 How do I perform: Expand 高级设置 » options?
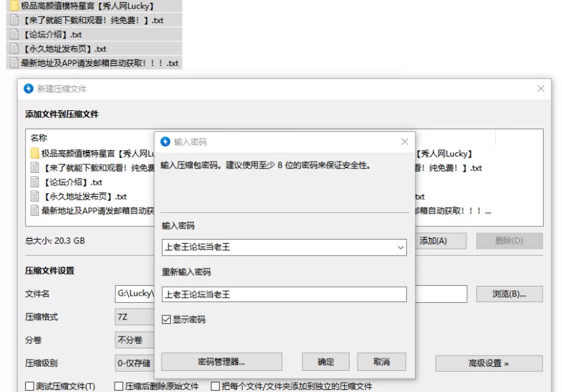[x=489, y=363]
